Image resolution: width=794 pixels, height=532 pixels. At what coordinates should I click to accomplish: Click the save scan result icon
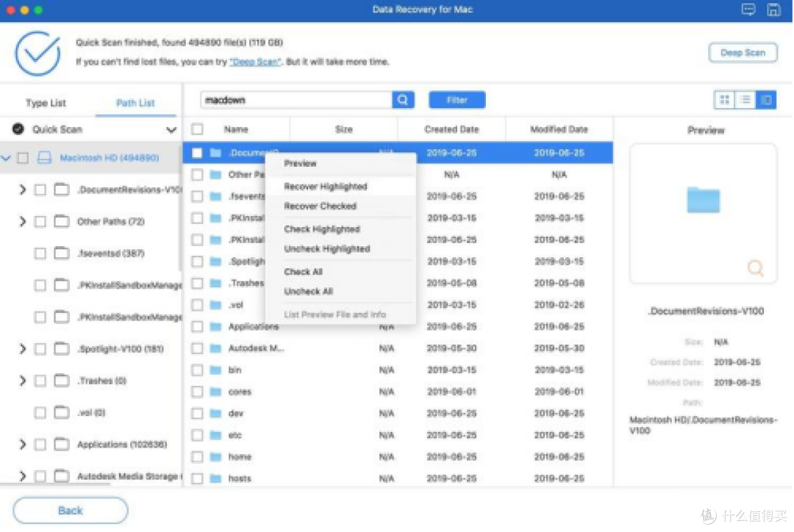pyautogui.click(x=773, y=9)
